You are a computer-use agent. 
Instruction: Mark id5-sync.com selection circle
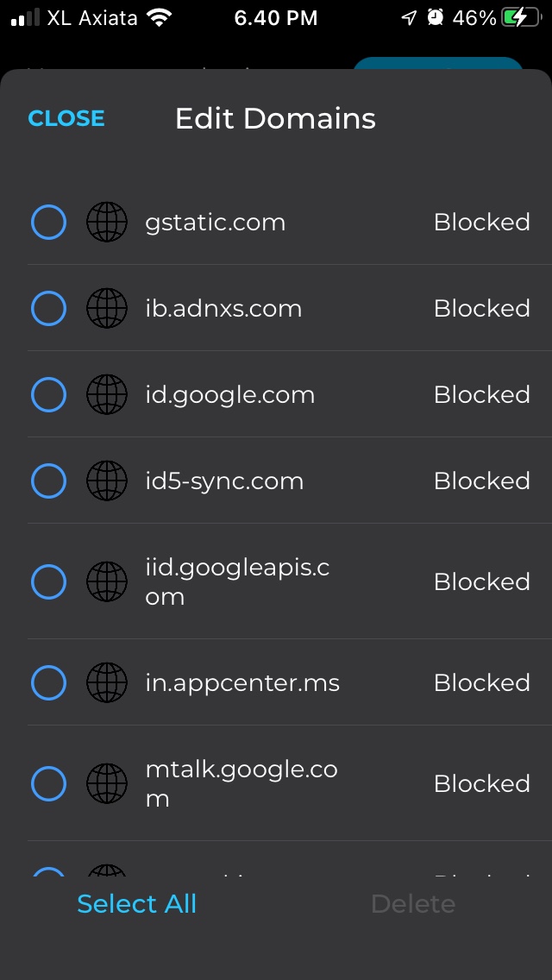click(x=48, y=481)
